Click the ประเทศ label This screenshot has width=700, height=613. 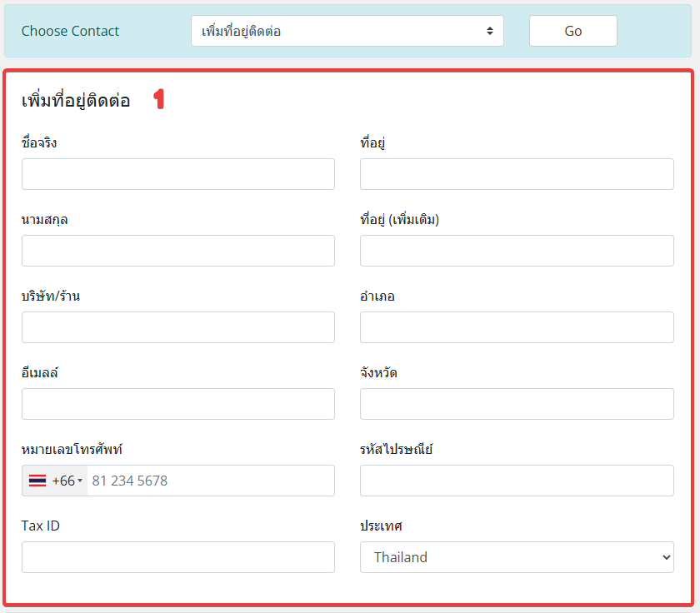[x=381, y=526]
